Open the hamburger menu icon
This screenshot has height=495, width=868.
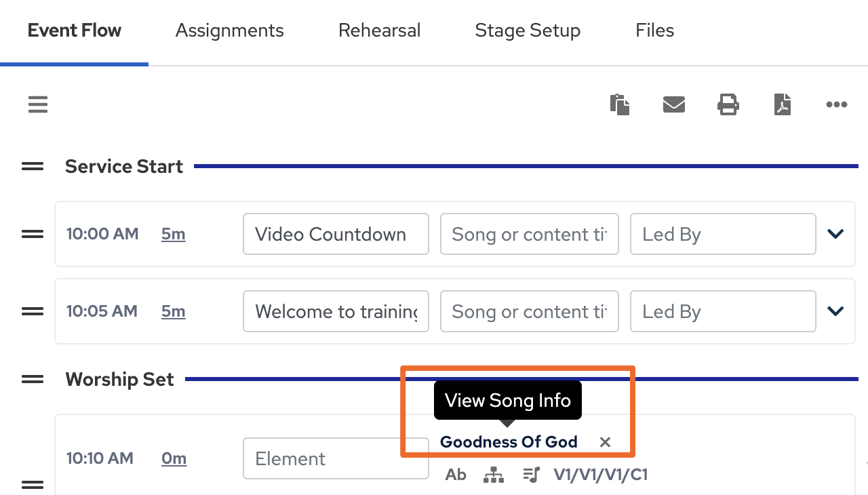click(x=38, y=104)
